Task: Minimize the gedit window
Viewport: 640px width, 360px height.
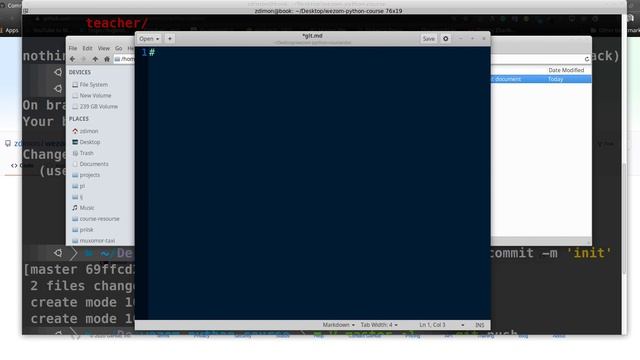Action: (x=460, y=38)
